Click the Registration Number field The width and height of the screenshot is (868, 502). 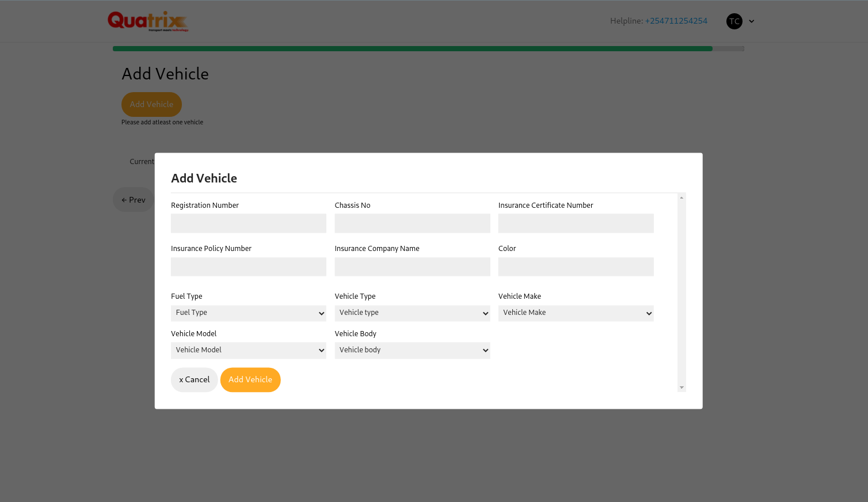[249, 223]
